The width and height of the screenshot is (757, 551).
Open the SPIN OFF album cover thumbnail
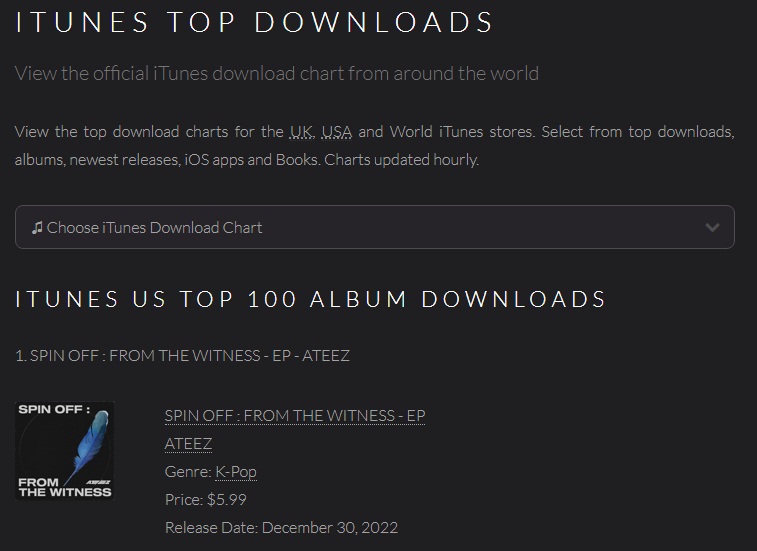coord(65,451)
